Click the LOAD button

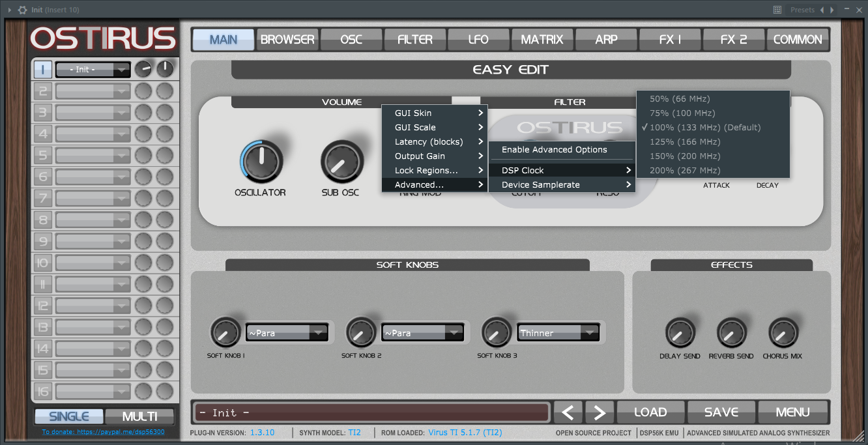pos(650,412)
